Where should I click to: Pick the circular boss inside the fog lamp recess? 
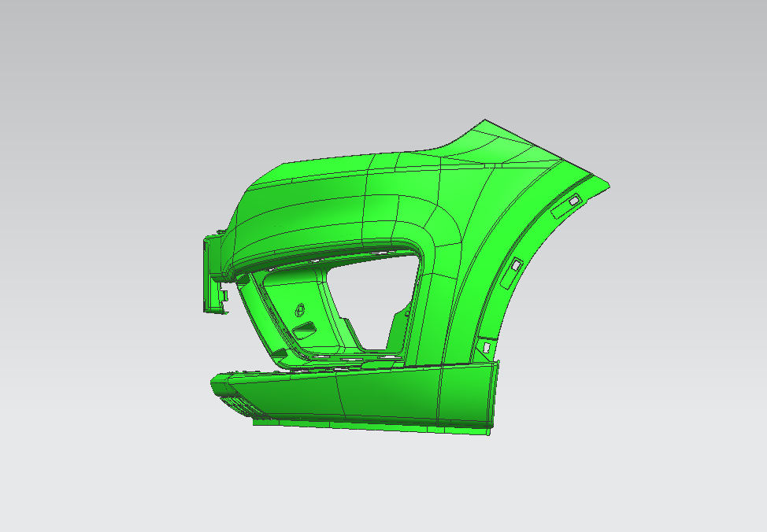pos(300,309)
